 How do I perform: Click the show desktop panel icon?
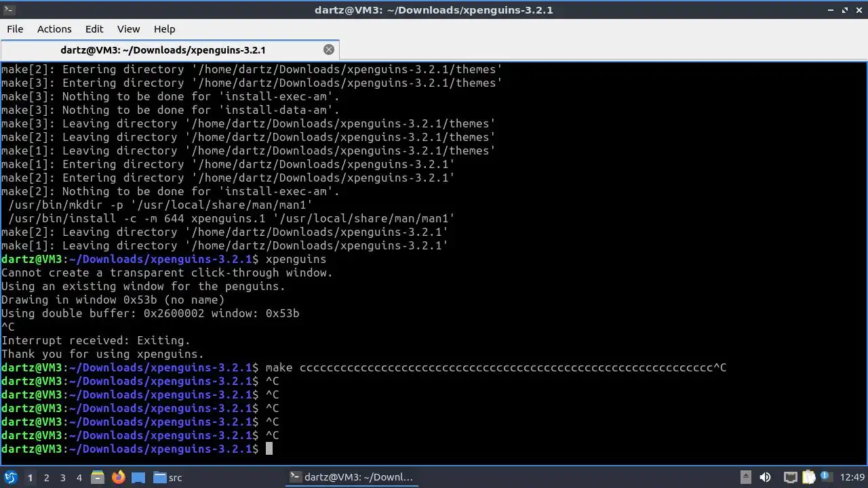(138, 477)
